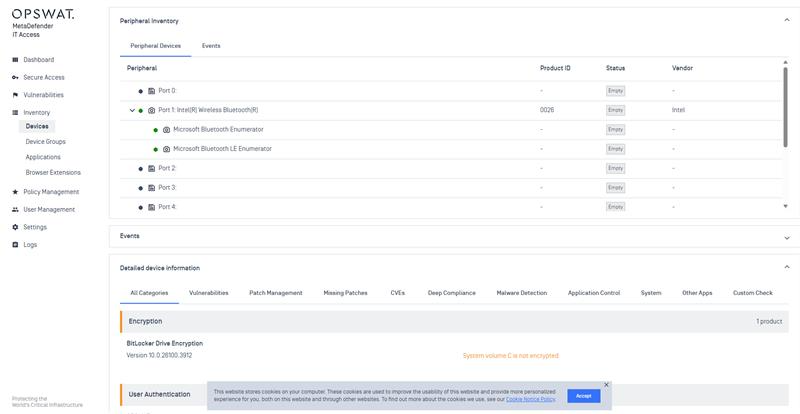Image resolution: width=800 pixels, height=414 pixels.
Task: Go to Devices in sidebar
Action: [37, 126]
